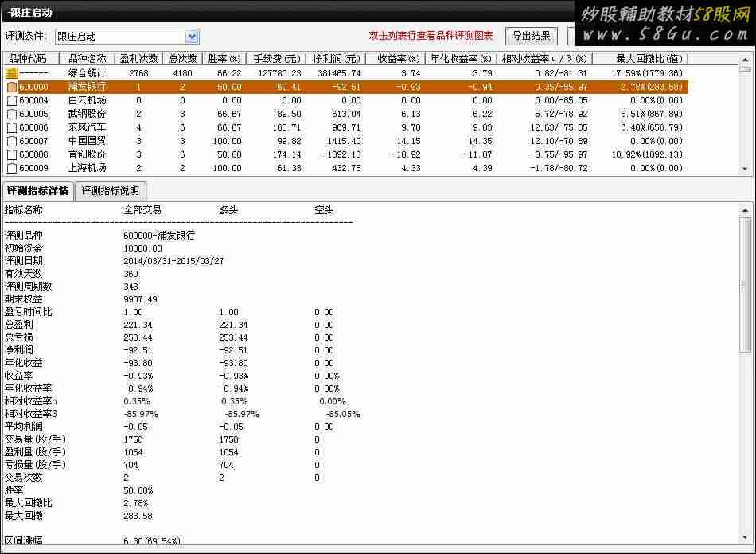Click net profit value 1415.40

[x=343, y=141]
